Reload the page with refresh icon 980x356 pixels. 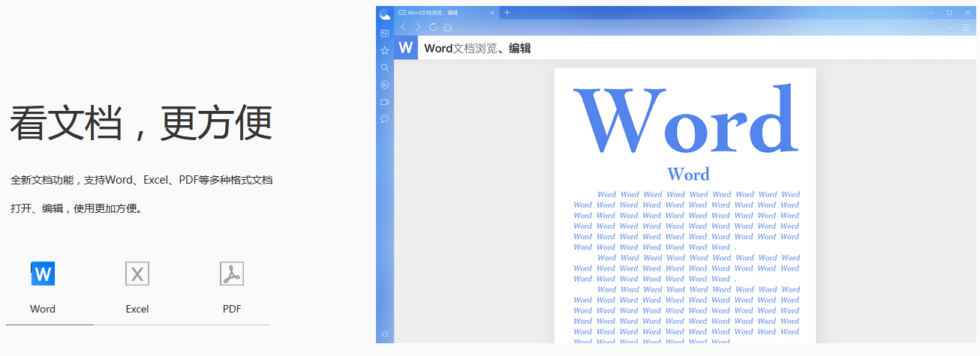[x=433, y=27]
